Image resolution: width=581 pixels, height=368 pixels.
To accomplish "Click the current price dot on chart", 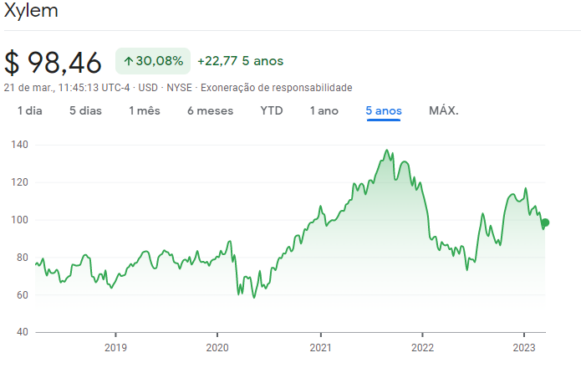I will click(x=545, y=223).
